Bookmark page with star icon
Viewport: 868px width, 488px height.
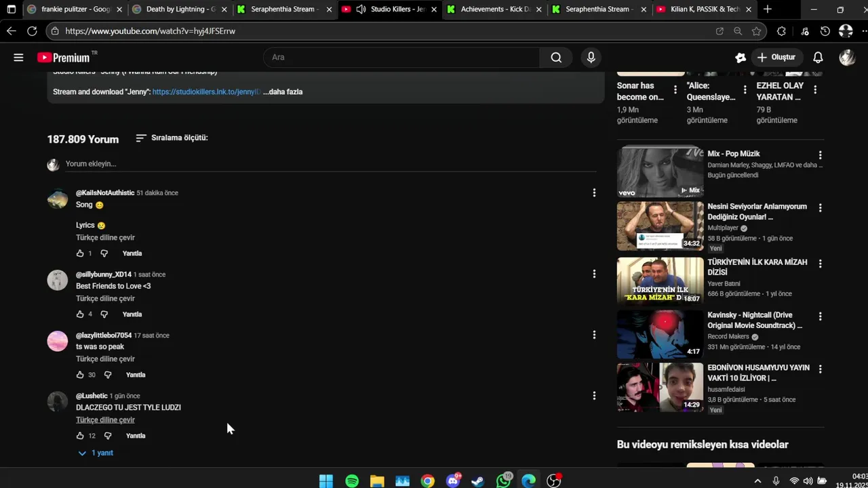tap(756, 31)
